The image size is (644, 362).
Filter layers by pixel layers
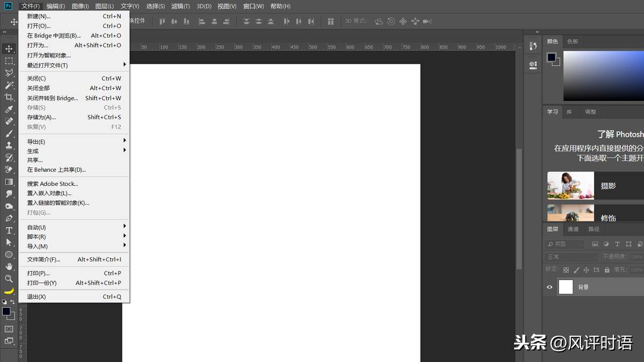(x=595, y=244)
